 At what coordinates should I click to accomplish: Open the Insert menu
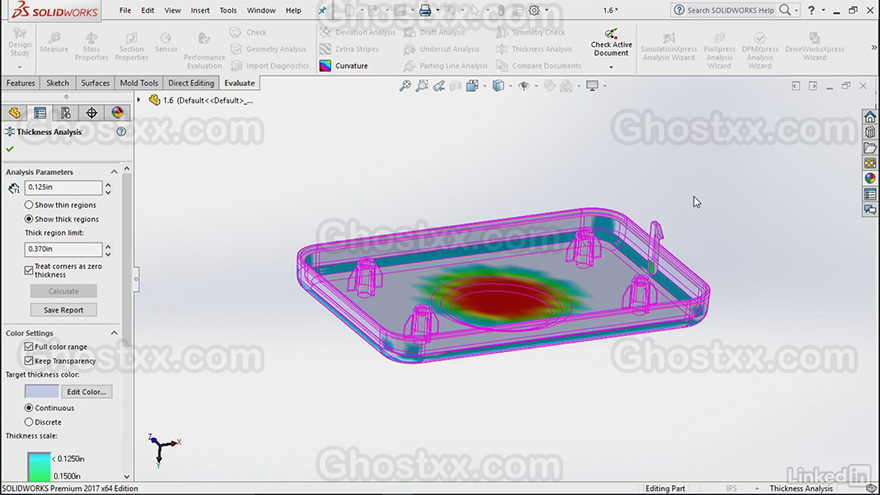(200, 10)
